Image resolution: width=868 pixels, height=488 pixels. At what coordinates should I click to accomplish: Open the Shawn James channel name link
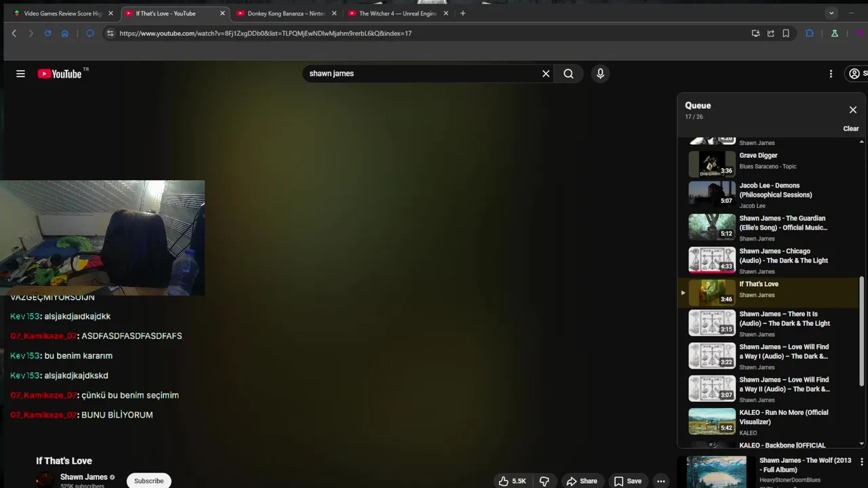click(83, 477)
